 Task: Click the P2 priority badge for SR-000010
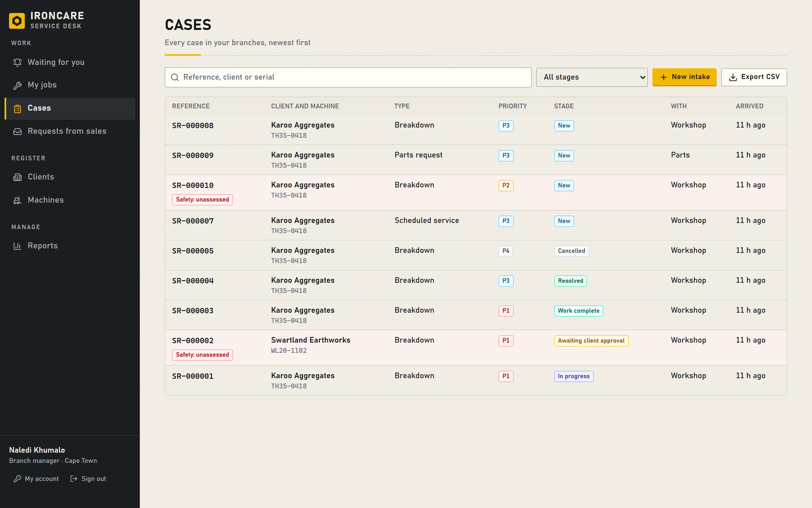coord(506,185)
